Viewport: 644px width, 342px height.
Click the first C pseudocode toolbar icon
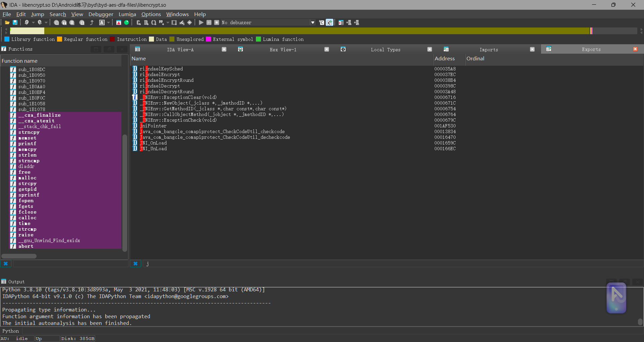tap(322, 22)
